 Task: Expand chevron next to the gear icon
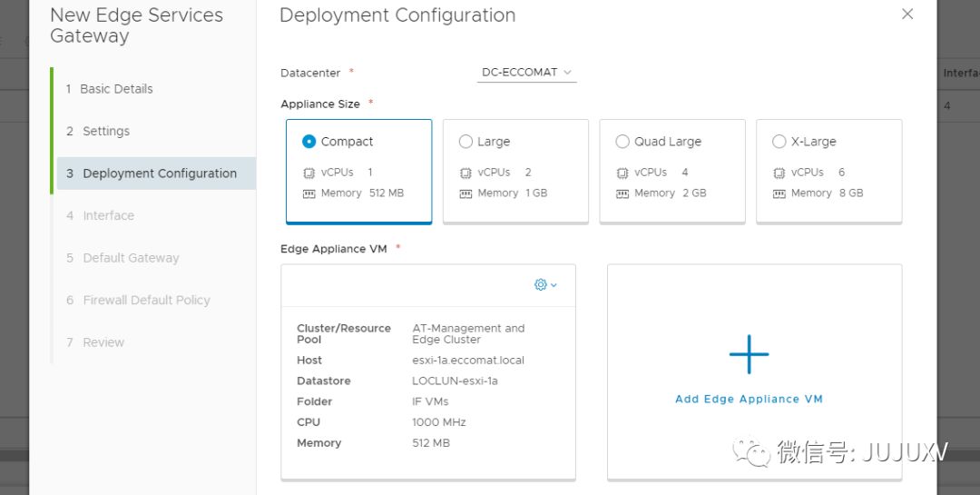[x=554, y=285]
